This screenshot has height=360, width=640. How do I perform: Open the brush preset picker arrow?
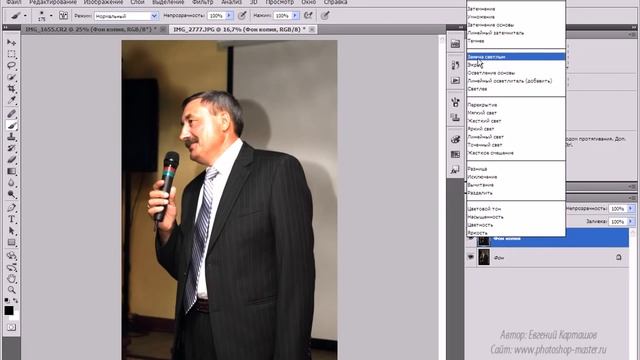(x=51, y=16)
